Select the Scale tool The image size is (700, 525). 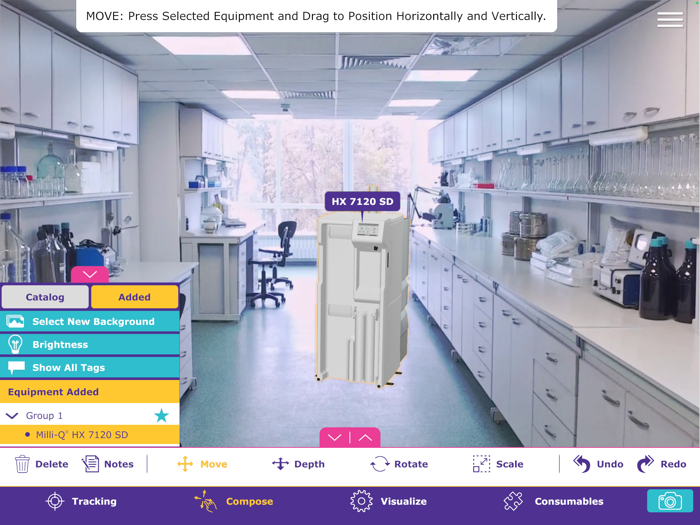[498, 464]
